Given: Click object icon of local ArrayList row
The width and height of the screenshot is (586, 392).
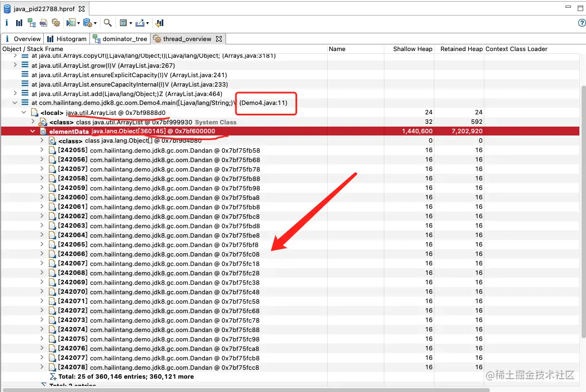Looking at the screenshot, I should (34, 113).
